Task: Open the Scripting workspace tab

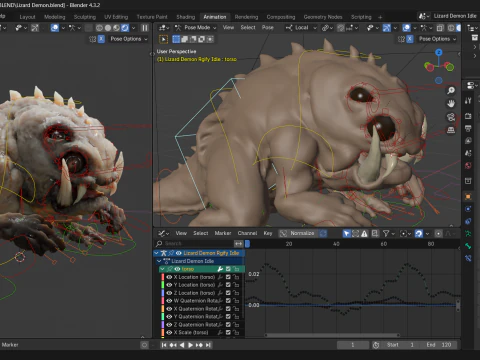Action: click(361, 17)
